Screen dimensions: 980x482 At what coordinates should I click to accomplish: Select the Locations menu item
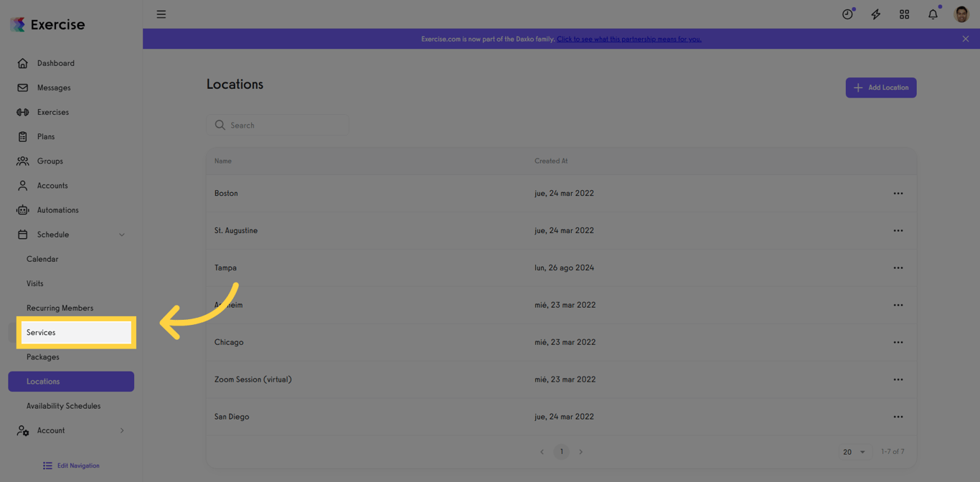click(x=71, y=382)
